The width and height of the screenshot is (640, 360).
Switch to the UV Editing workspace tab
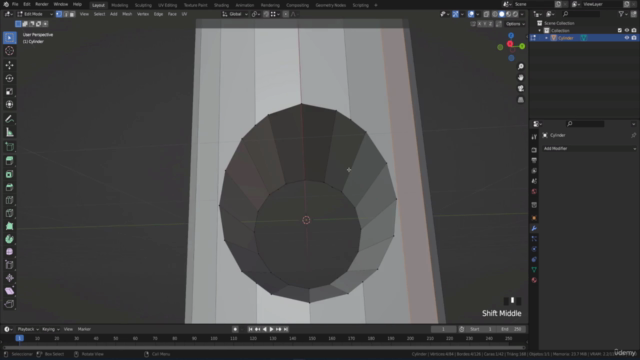click(x=167, y=5)
